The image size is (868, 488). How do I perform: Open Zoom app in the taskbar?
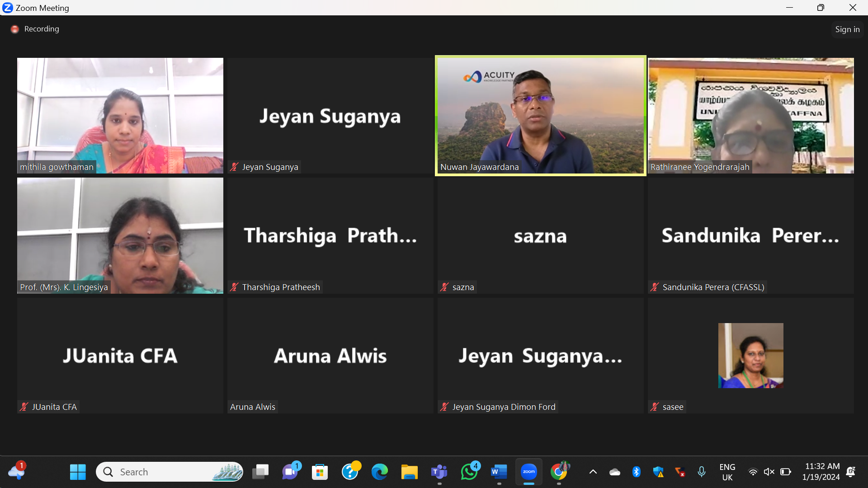tap(528, 472)
